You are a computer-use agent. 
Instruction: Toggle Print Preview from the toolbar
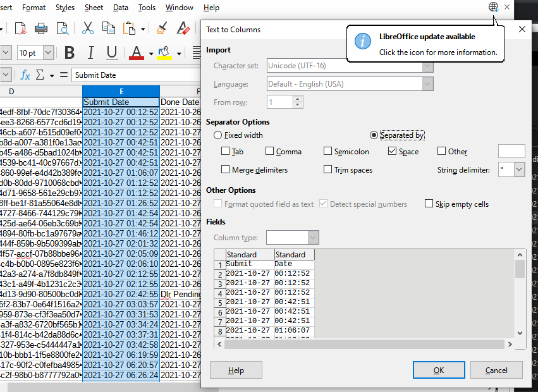click(x=63, y=28)
